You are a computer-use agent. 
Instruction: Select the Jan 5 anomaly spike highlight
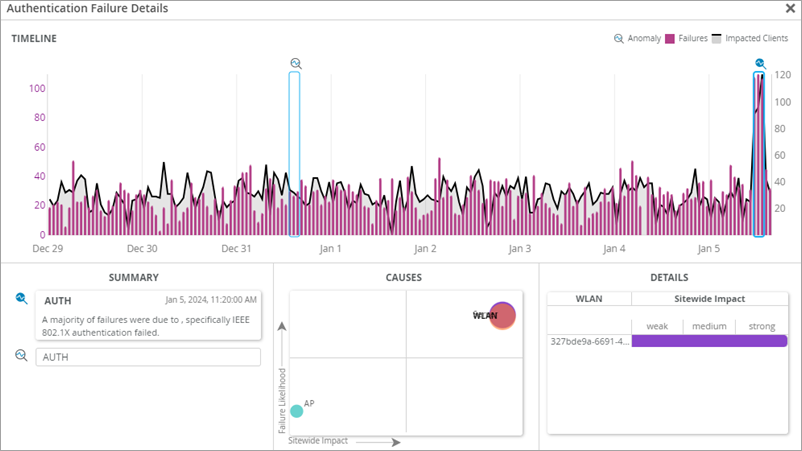[x=760, y=155]
